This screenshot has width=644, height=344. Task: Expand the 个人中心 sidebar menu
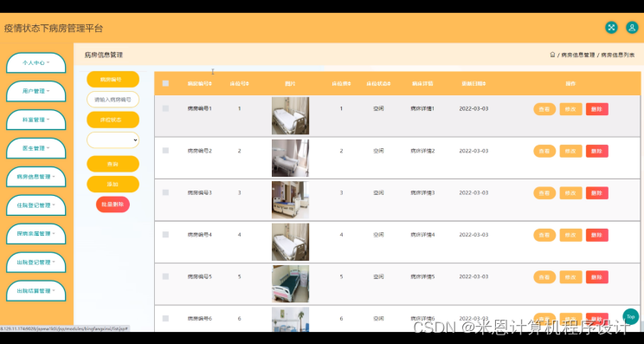point(36,63)
